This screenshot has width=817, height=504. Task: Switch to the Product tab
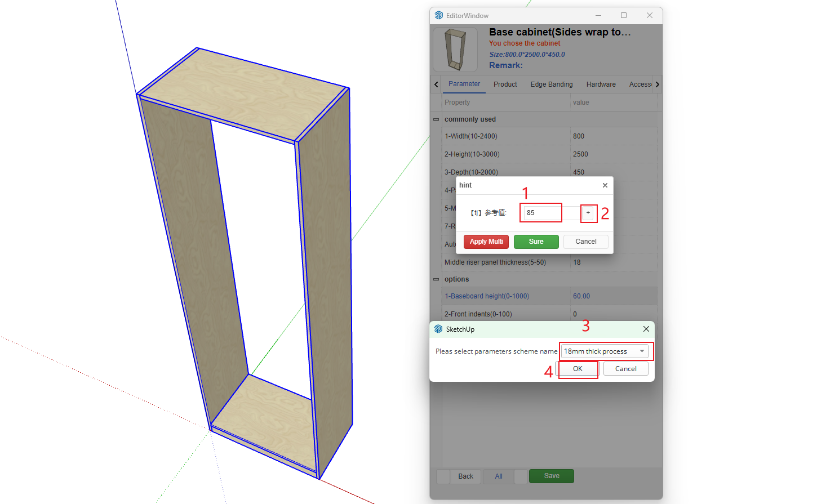click(505, 84)
